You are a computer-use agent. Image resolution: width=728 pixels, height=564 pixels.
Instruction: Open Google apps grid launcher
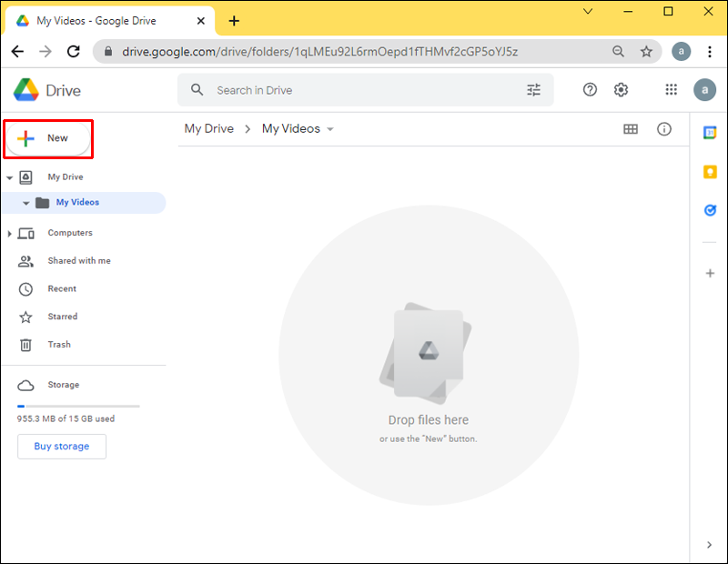[672, 89]
